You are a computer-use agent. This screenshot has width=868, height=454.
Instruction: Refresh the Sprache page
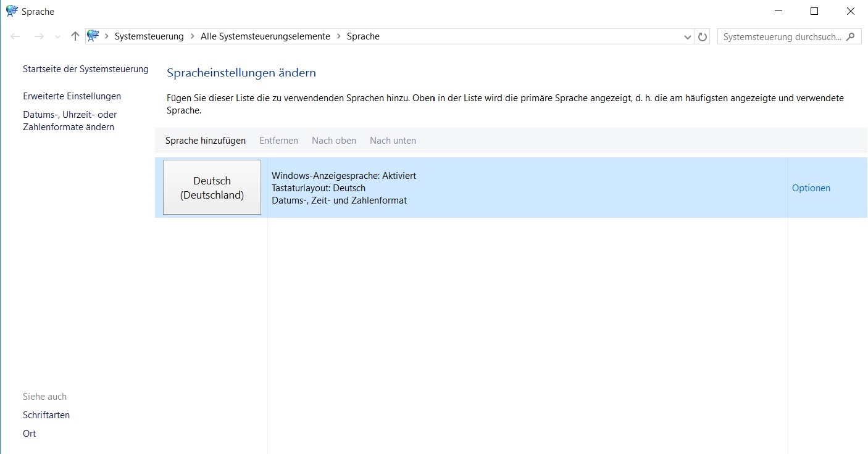coord(703,37)
